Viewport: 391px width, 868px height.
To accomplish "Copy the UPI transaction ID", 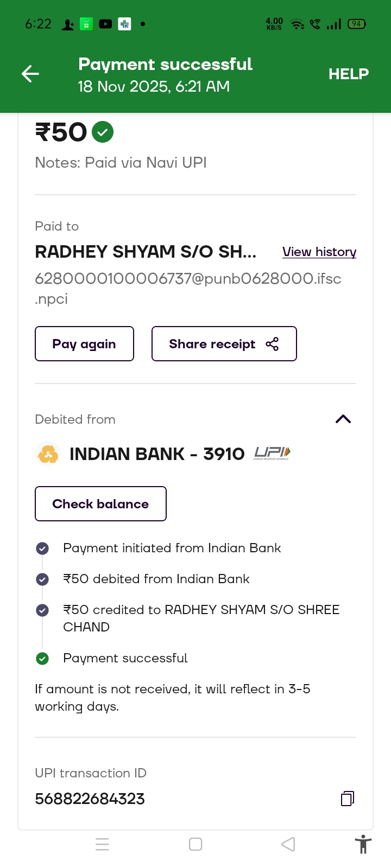I will (348, 799).
